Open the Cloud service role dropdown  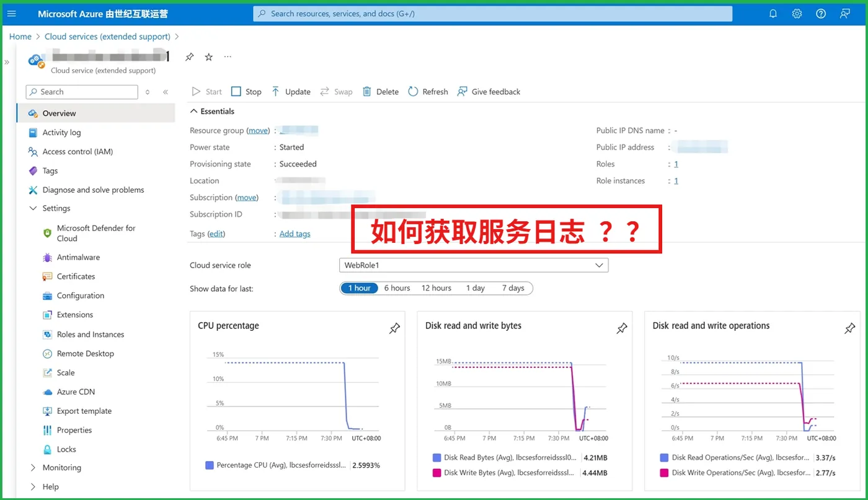(474, 265)
